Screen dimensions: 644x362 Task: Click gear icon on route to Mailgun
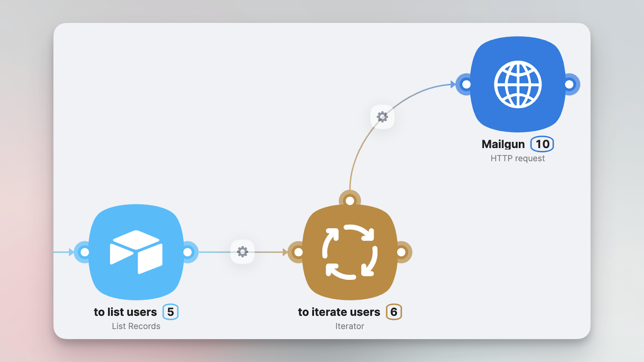click(x=382, y=117)
